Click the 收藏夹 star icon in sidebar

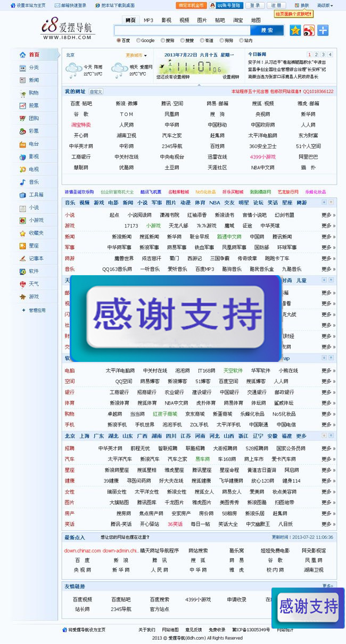click(x=22, y=233)
